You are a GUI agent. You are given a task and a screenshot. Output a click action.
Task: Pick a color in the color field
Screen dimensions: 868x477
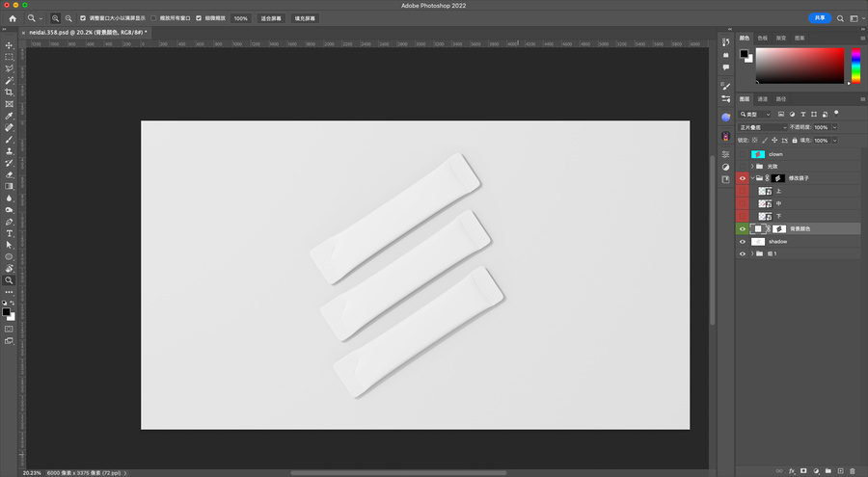800,66
